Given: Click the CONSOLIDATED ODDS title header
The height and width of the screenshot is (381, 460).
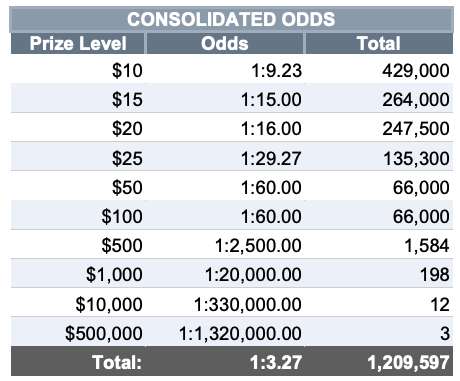Looking at the screenshot, I should click(231, 19).
